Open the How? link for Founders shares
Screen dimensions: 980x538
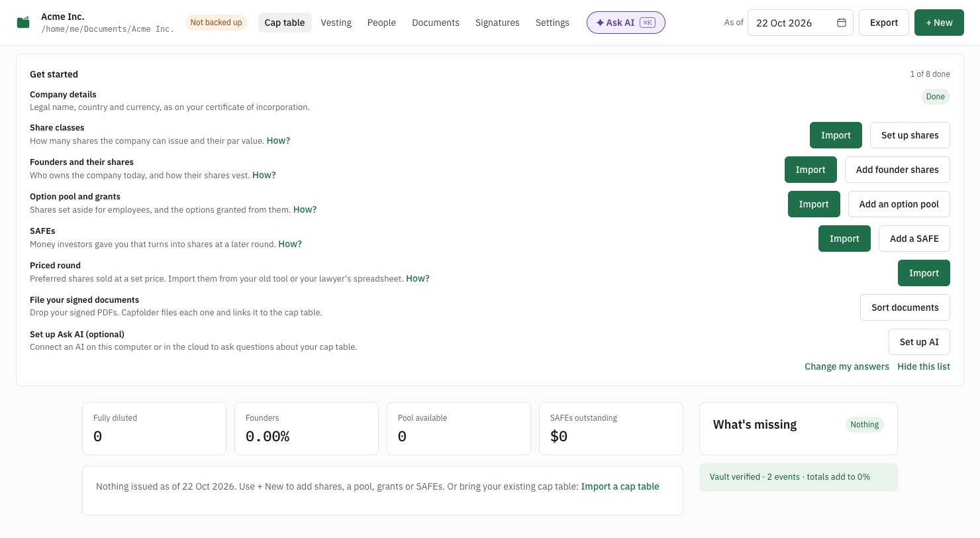[264, 176]
